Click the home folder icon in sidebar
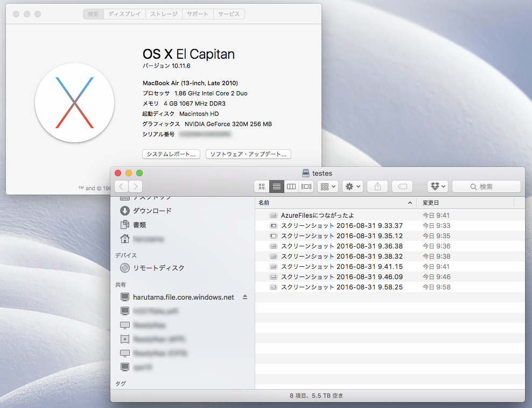Image resolution: width=532 pixels, height=408 pixels. tap(125, 239)
